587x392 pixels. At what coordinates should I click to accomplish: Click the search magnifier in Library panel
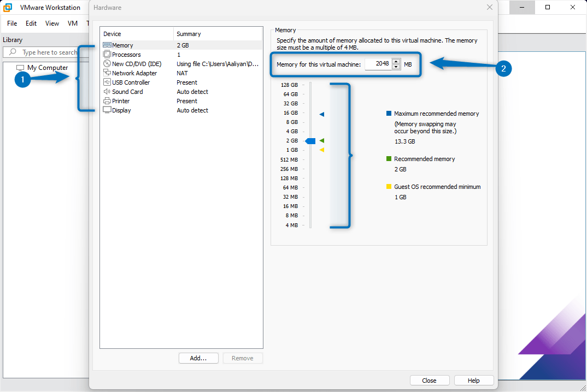pos(11,52)
